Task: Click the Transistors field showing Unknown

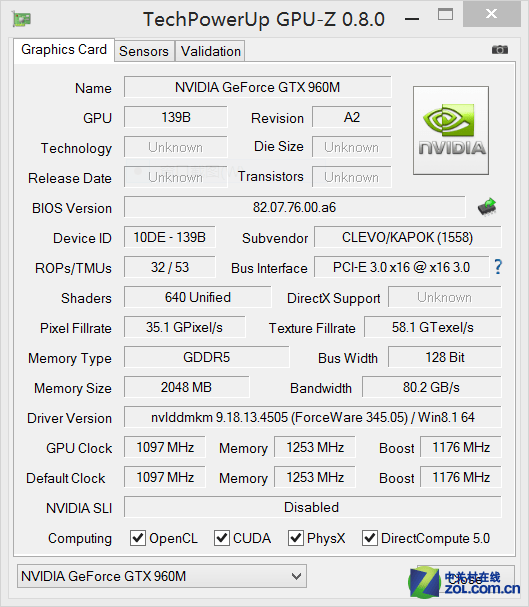Action: (352, 177)
